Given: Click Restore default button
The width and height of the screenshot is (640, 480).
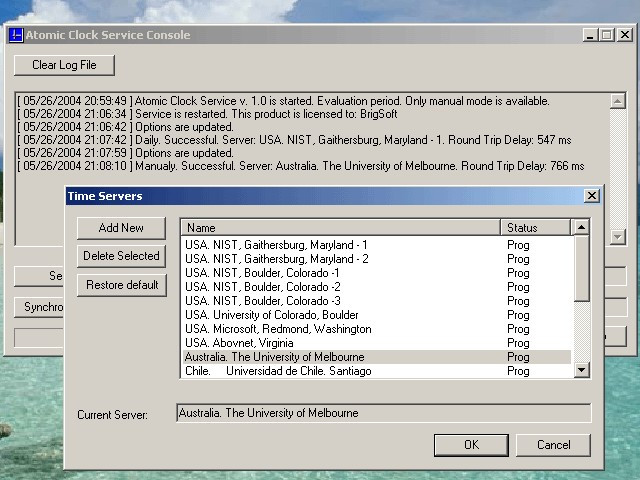Looking at the screenshot, I should [x=122, y=284].
